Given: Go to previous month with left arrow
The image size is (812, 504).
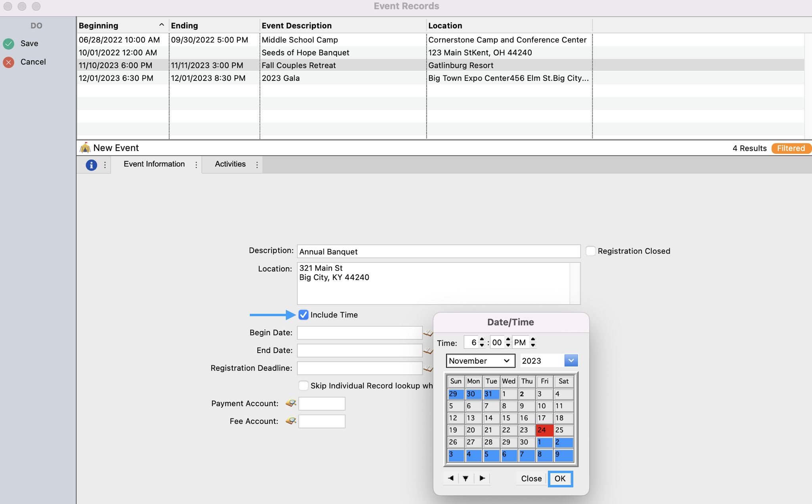Looking at the screenshot, I should pyautogui.click(x=451, y=478).
